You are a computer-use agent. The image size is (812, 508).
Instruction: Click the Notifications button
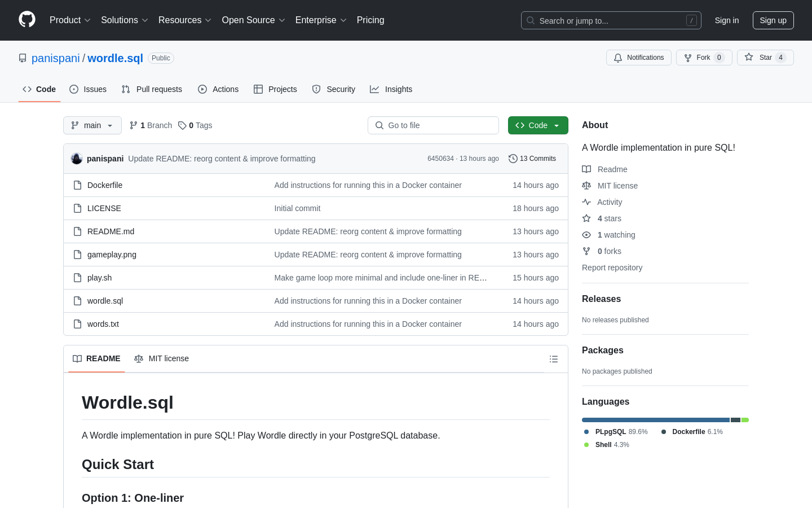639,58
